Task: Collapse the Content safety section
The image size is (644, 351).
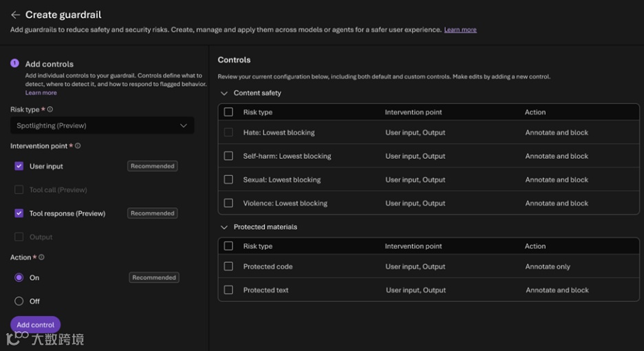Action: (x=224, y=93)
